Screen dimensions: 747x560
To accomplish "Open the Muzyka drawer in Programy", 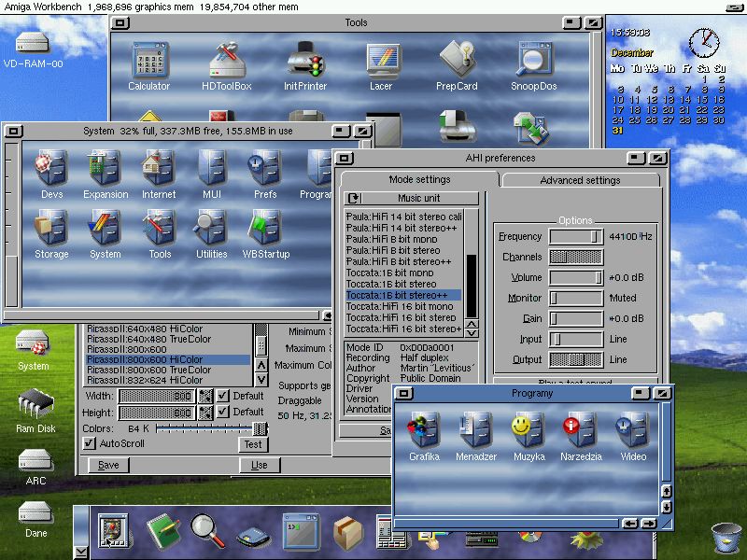I will 529,430.
